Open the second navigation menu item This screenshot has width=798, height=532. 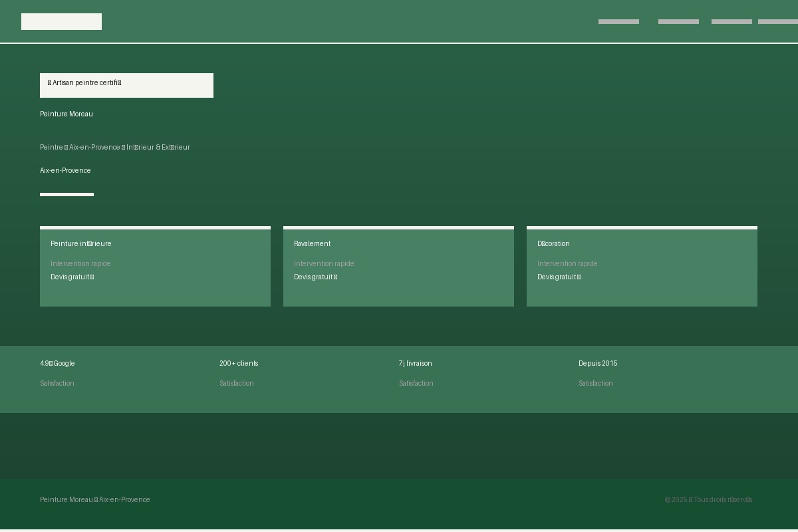click(678, 22)
